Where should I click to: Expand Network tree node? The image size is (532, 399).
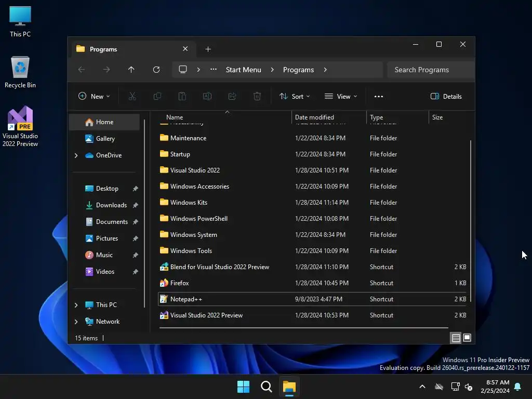(x=76, y=322)
